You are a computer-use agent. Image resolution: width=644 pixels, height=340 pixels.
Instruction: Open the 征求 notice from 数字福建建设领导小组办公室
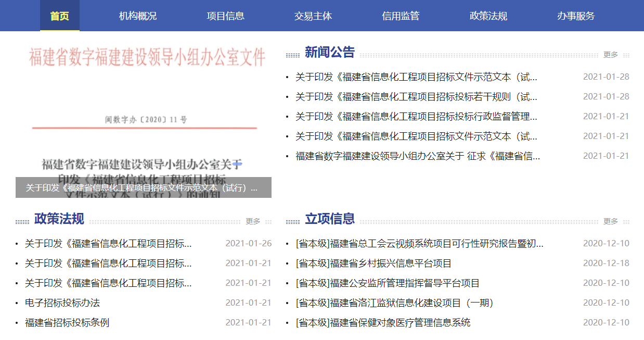[x=418, y=156]
